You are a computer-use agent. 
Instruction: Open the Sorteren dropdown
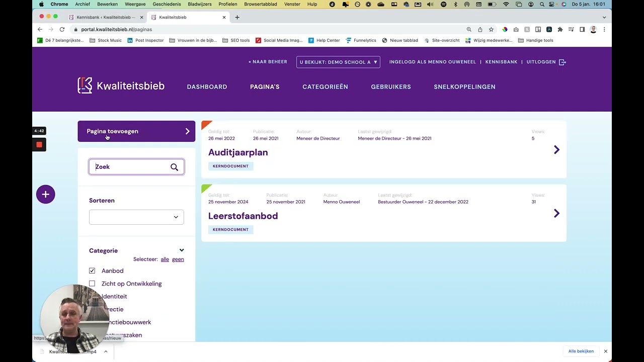[136, 217]
